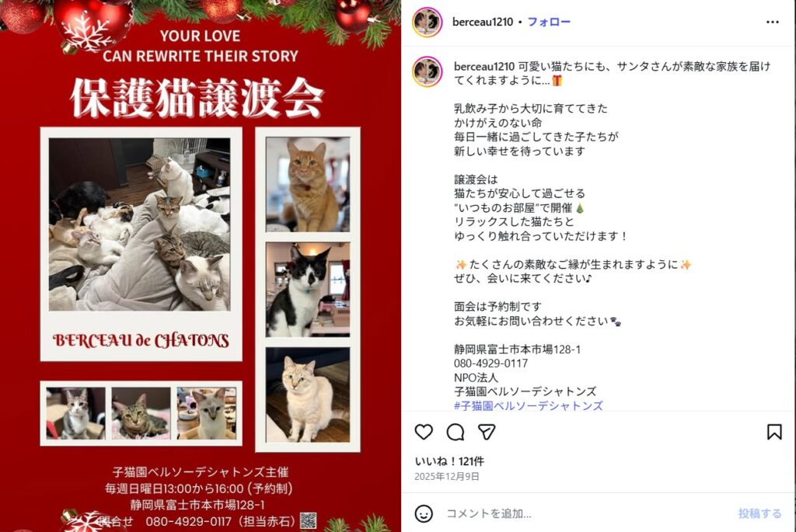Open the #子猫園ベルソーデシャトンズ hashtag
Viewport: 796px width, 532px height.
pos(528,405)
